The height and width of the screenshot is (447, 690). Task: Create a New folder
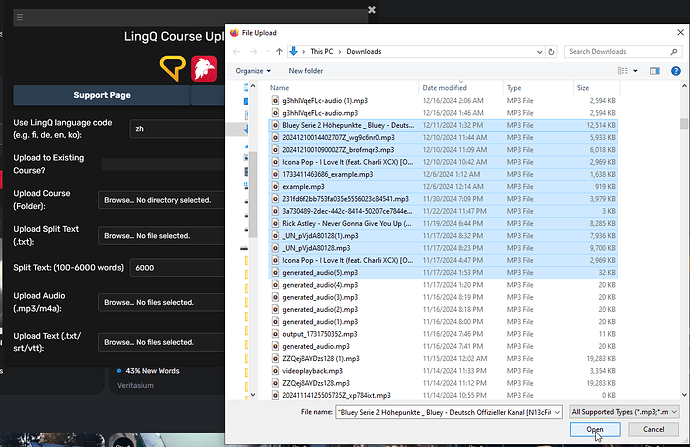[x=305, y=71]
